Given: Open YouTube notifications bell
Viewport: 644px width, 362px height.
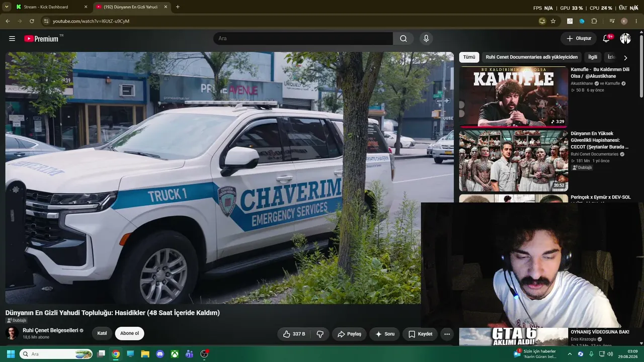Looking at the screenshot, I should pyautogui.click(x=607, y=39).
